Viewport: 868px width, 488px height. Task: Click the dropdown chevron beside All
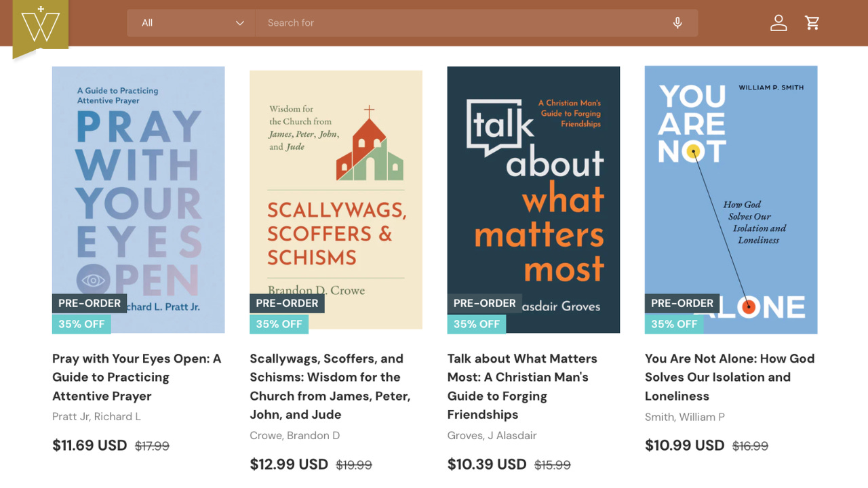(239, 23)
